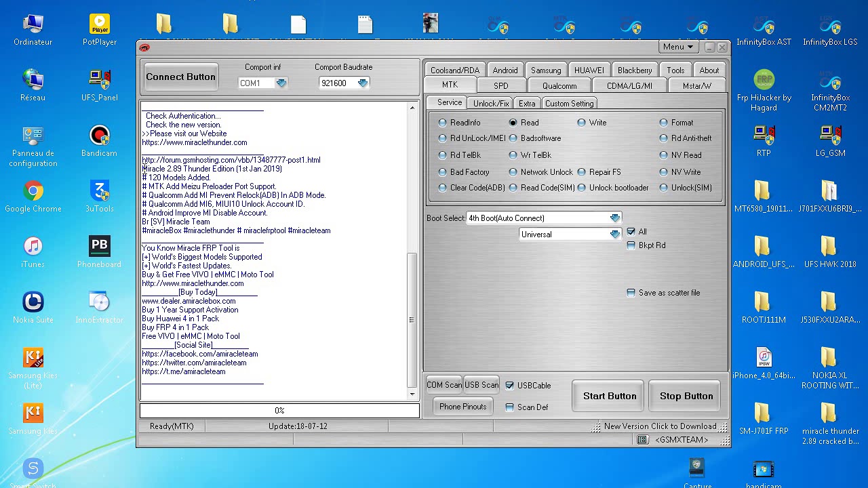Open the InfinityBox LGS shortcut
Screen dimensions: 868x488
point(830,30)
